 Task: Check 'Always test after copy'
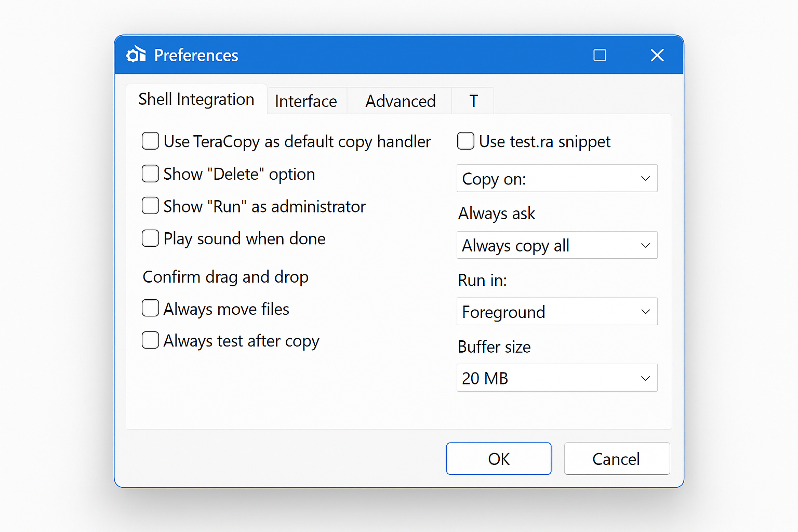tap(150, 340)
